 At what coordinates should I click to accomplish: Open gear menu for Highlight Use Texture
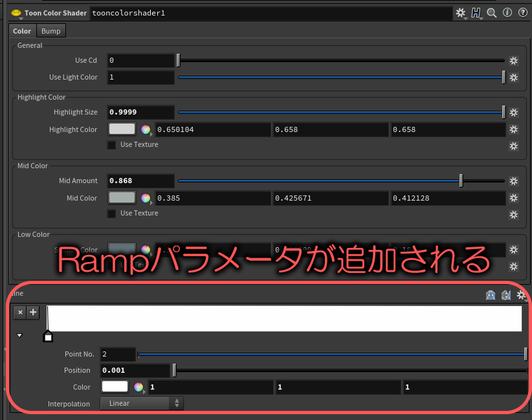tap(514, 146)
